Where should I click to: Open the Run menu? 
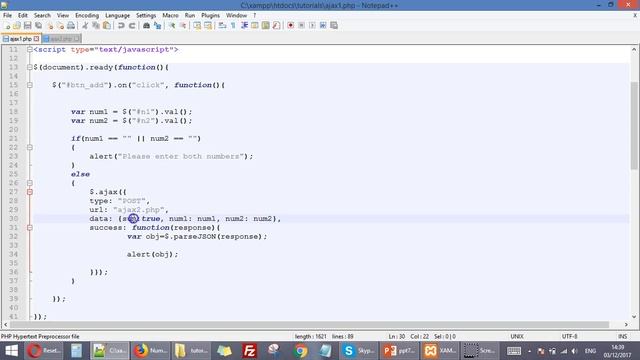(190, 16)
